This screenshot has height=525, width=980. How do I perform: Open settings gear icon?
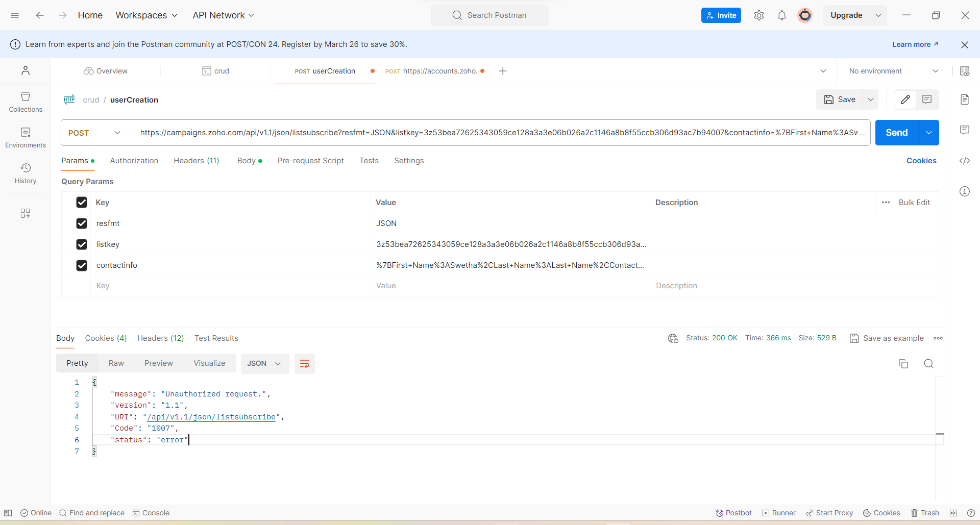[759, 15]
